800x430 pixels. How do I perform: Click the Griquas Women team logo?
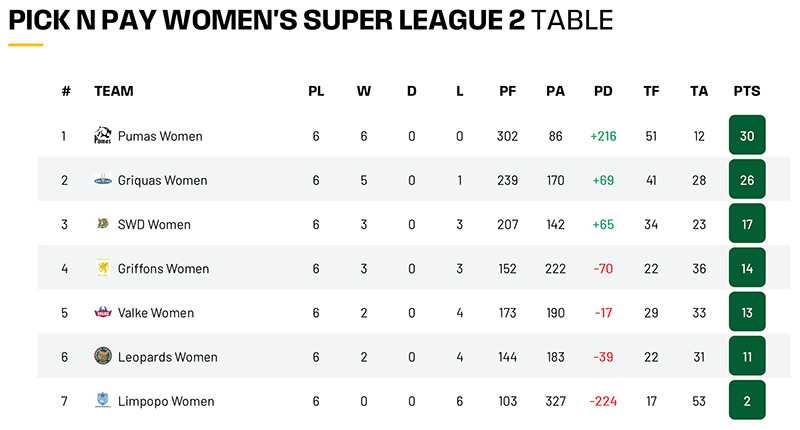[x=103, y=180]
